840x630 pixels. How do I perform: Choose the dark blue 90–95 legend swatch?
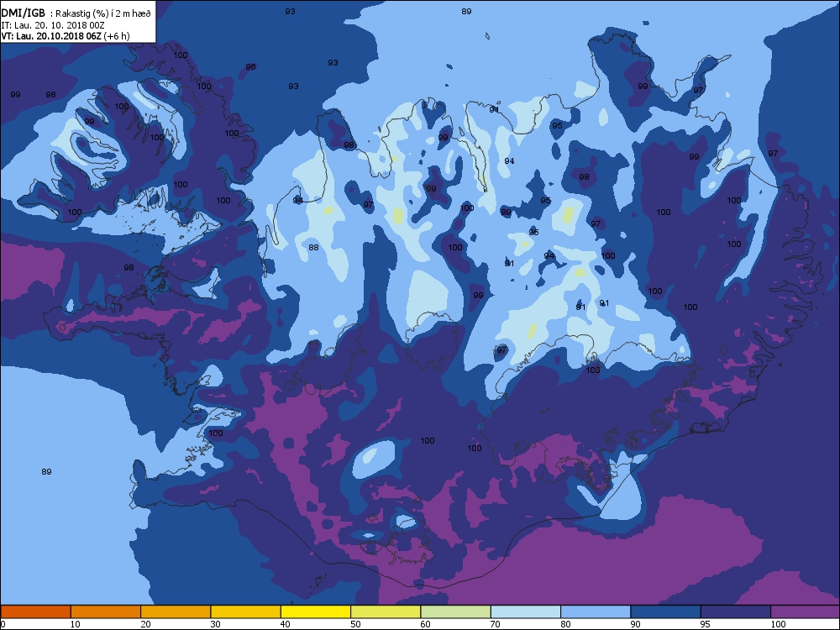(x=666, y=612)
